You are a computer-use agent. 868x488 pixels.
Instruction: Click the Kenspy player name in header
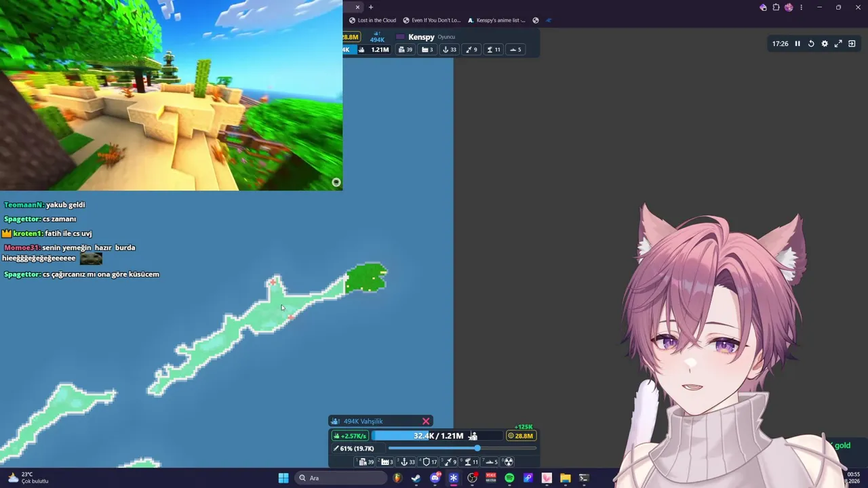[421, 37]
